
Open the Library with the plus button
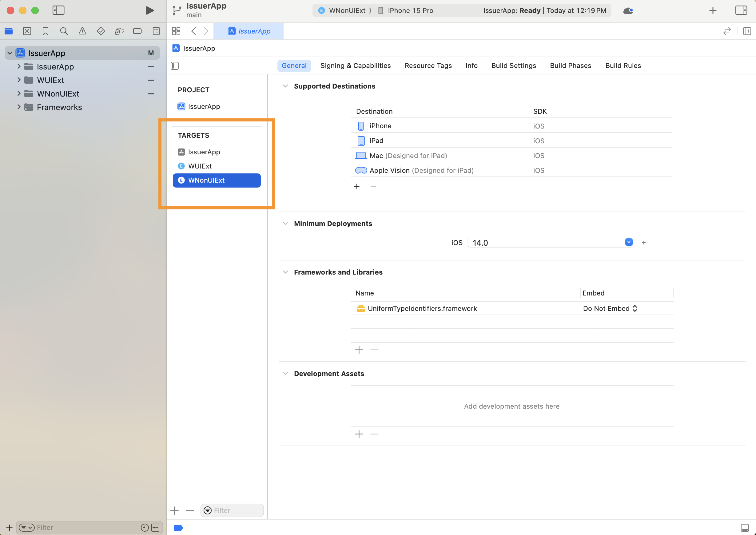[713, 10]
